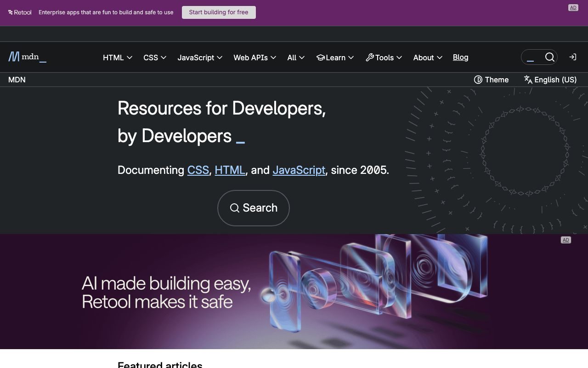This screenshot has width=588, height=368.
Task: Open the Web APIs menu
Action: pyautogui.click(x=254, y=57)
